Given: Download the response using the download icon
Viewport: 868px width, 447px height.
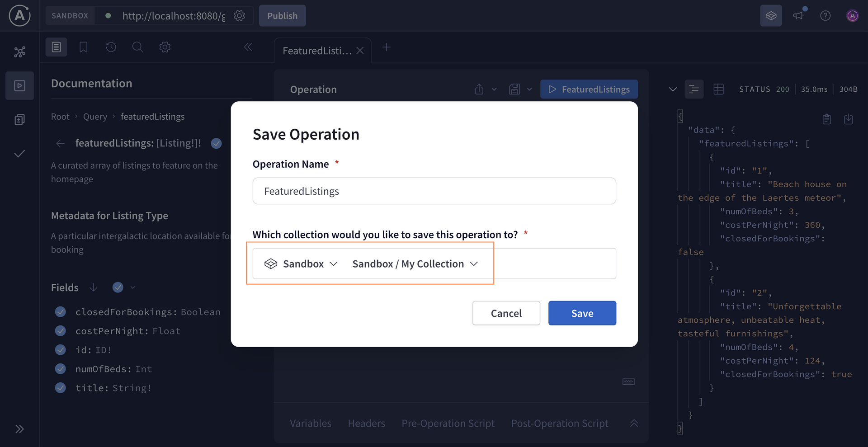Looking at the screenshot, I should (849, 119).
